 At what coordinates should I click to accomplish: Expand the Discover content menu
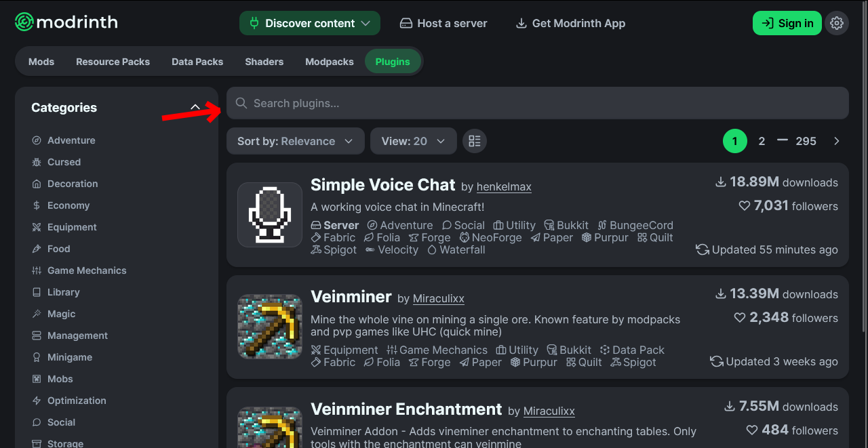[x=310, y=23]
